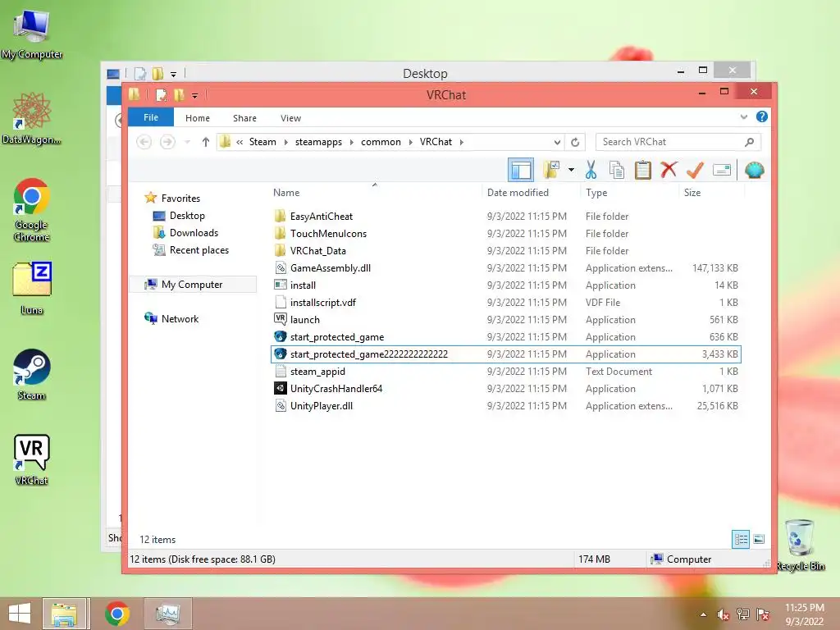Open the DataWagon desktop shortcut
The image size is (840, 630).
32,118
